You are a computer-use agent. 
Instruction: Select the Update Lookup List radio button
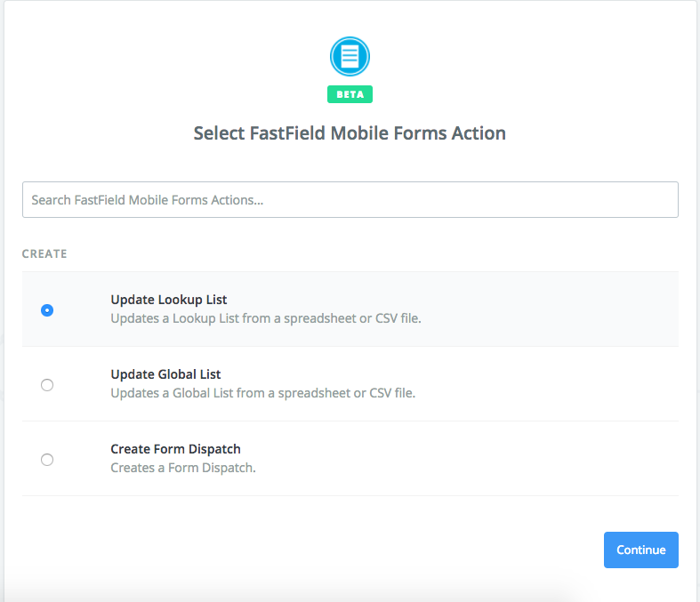click(x=47, y=310)
